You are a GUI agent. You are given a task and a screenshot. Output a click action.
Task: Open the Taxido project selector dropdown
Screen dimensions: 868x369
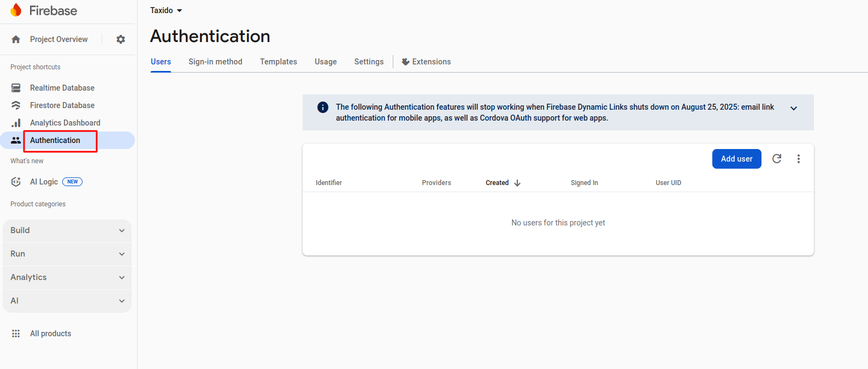pos(166,10)
